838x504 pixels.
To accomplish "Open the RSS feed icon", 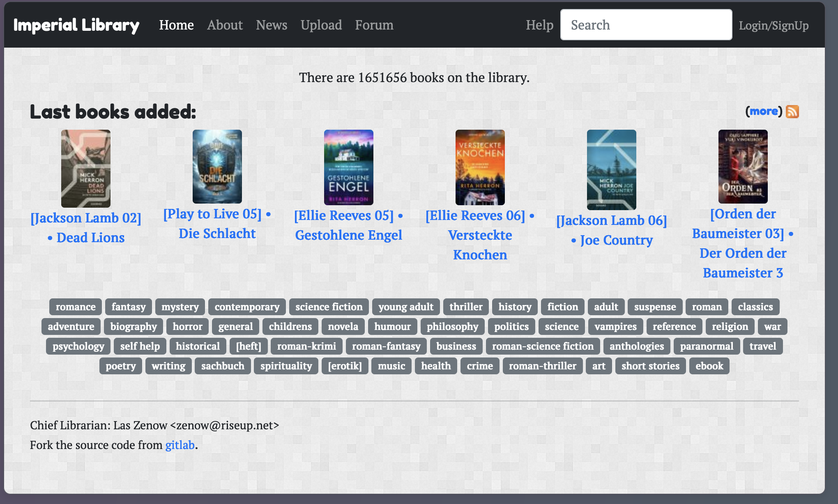I will tap(792, 111).
